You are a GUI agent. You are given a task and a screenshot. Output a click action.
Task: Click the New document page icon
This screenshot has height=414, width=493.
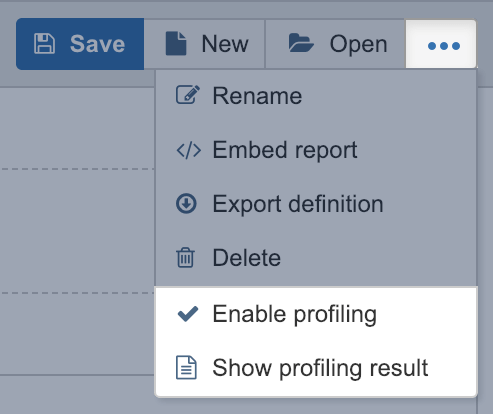click(x=176, y=43)
